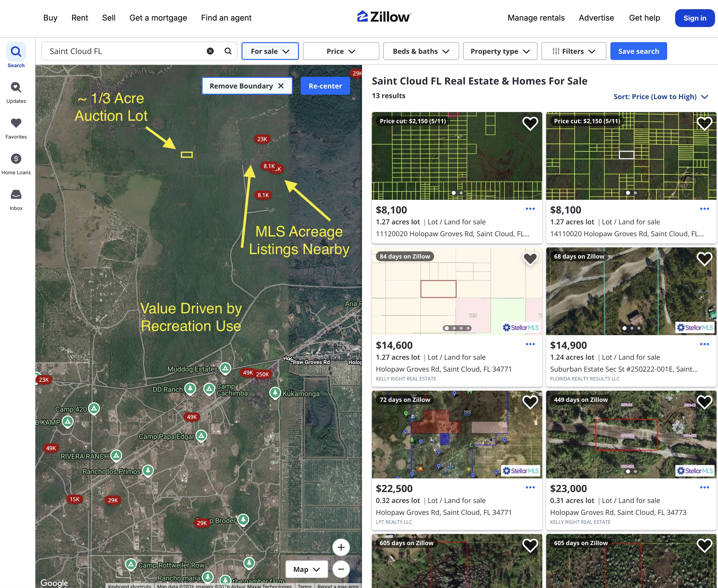
Task: Click the Holopaw Groves Rd 34773 address
Action: 618,512
